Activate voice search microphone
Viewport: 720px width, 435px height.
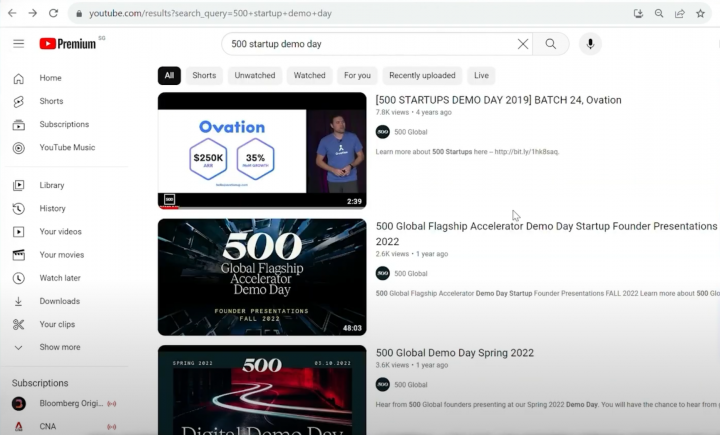[590, 44]
